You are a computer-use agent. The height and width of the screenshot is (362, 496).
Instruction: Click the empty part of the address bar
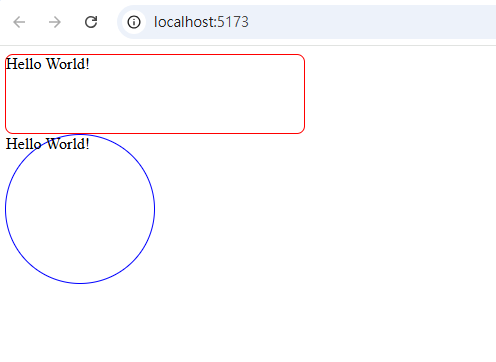(367, 22)
